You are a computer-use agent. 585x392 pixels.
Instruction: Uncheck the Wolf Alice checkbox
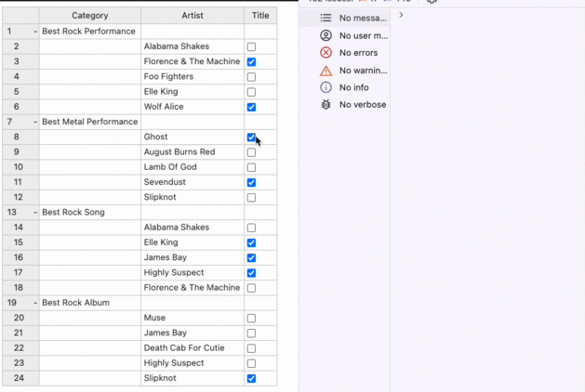point(251,107)
